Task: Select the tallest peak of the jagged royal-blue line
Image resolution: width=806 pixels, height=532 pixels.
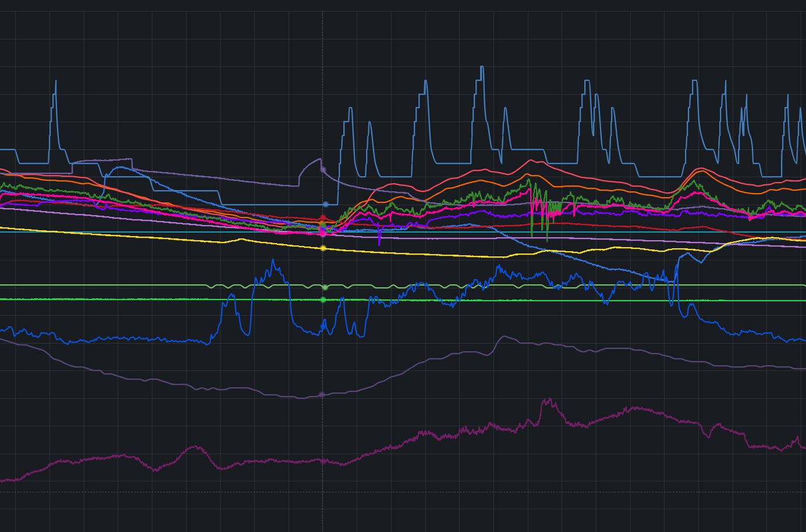Action: [272, 260]
